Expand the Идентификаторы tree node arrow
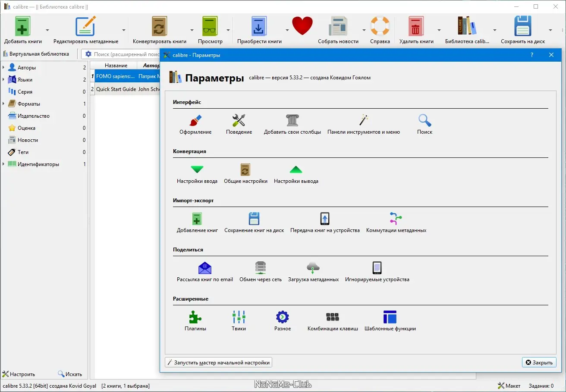 pyautogui.click(x=3, y=164)
